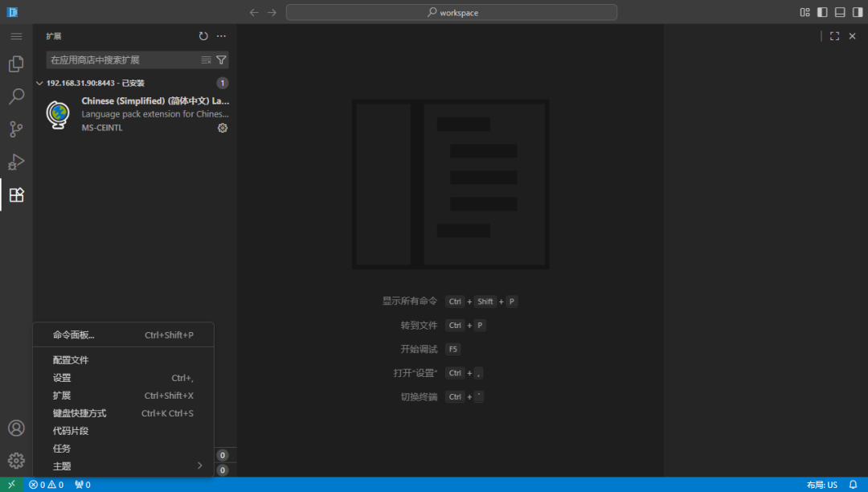Click gear icon for Chinese language pack
868x492 pixels.
[223, 128]
